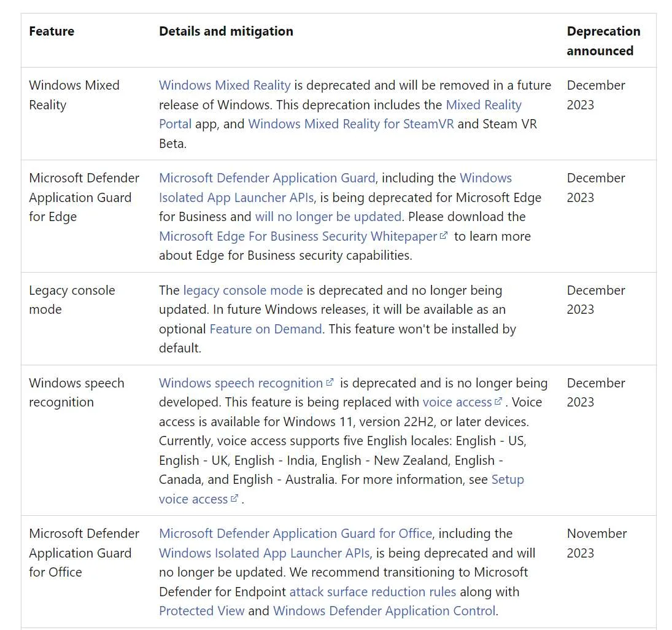The width and height of the screenshot is (672, 630).
Task: Click external-link icon after Setup voice access
Action: [234, 499]
